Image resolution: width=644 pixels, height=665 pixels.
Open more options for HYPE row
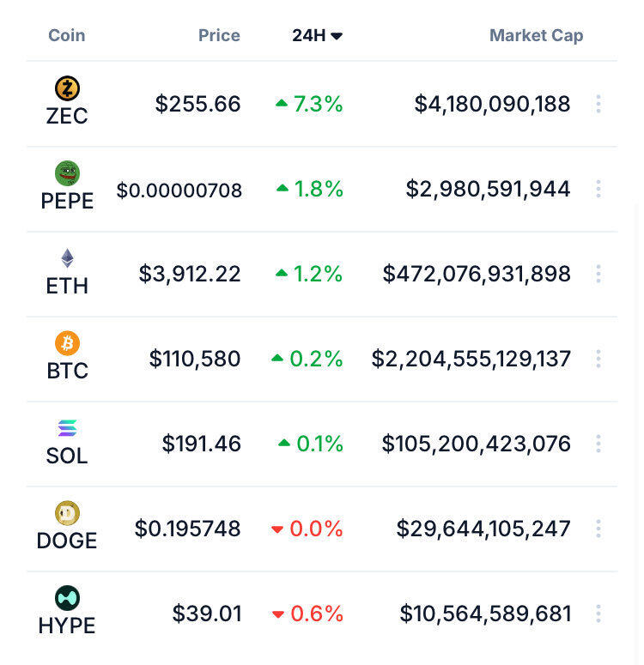598,614
